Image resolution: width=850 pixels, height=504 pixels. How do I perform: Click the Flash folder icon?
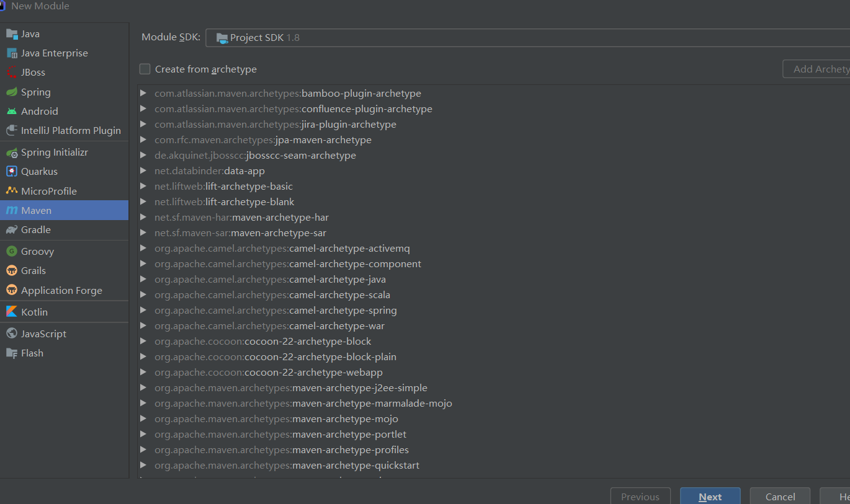tap(11, 353)
